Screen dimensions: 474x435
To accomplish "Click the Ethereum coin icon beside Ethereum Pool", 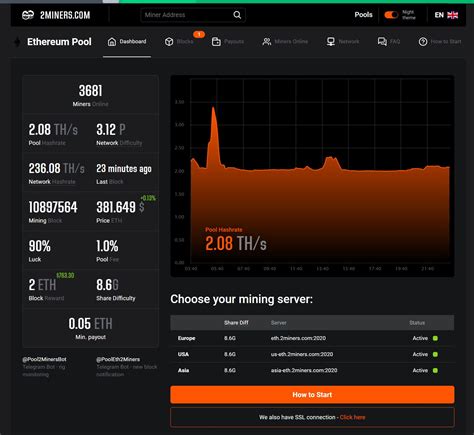I will pyautogui.click(x=17, y=42).
